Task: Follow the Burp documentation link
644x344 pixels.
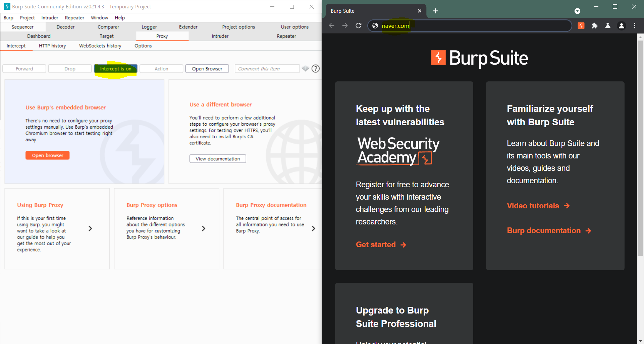Action: [549, 231]
